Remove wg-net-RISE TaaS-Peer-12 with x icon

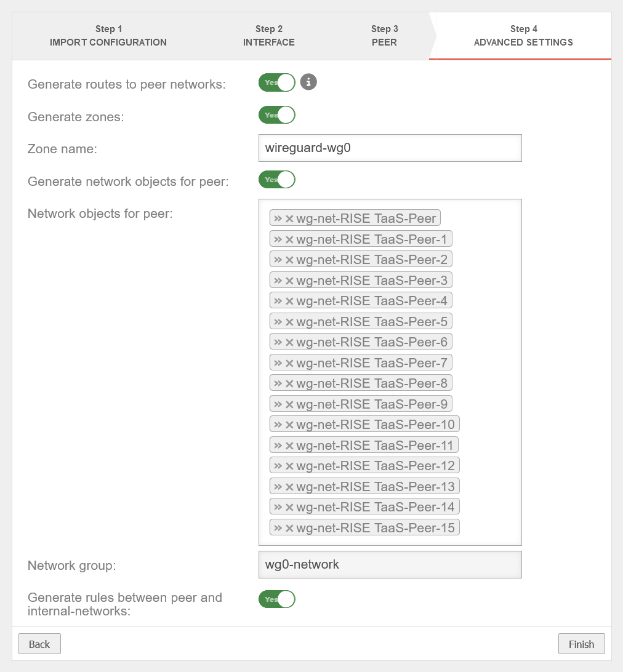pyautogui.click(x=289, y=466)
